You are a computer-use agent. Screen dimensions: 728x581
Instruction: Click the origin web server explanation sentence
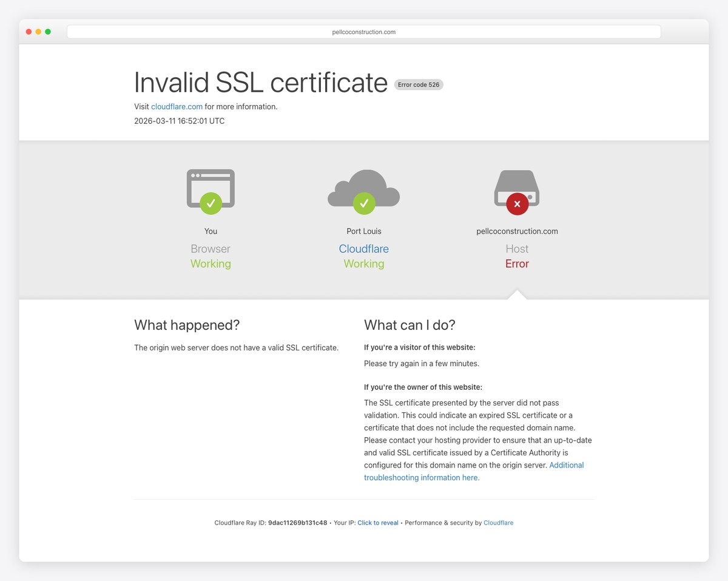click(236, 348)
